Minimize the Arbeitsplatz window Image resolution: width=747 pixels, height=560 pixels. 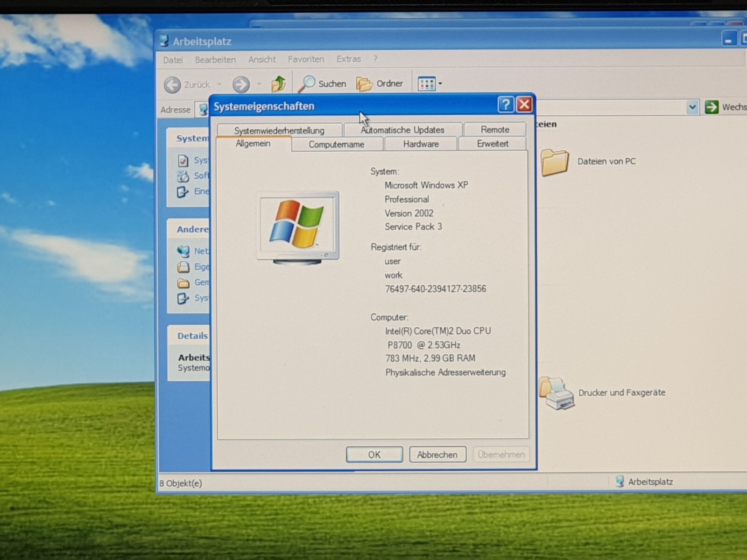point(729,38)
